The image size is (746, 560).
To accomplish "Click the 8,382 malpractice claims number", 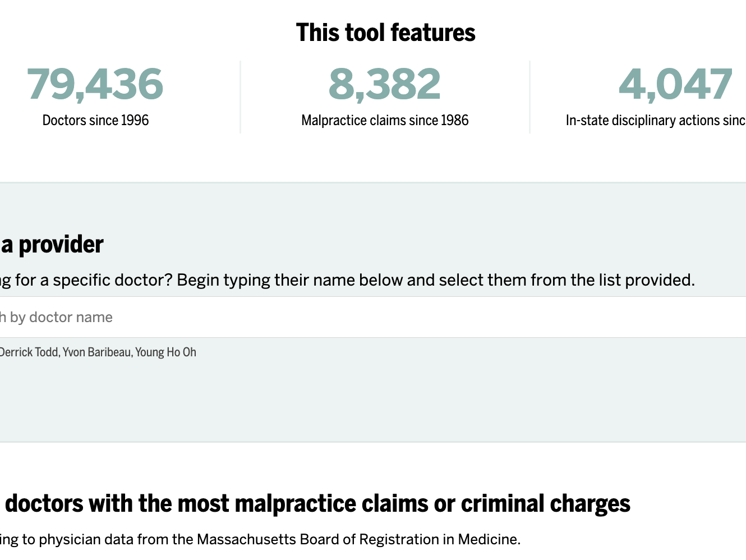I will point(385,84).
